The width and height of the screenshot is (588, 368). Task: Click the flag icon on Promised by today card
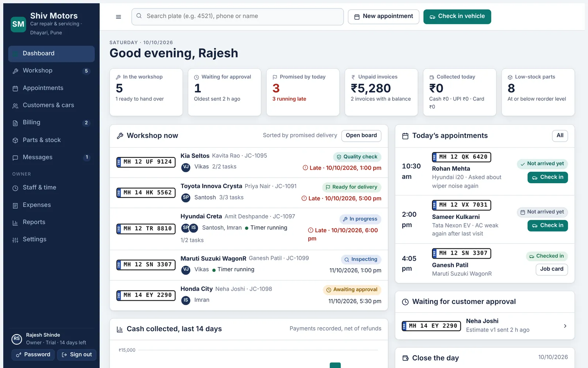(x=275, y=77)
